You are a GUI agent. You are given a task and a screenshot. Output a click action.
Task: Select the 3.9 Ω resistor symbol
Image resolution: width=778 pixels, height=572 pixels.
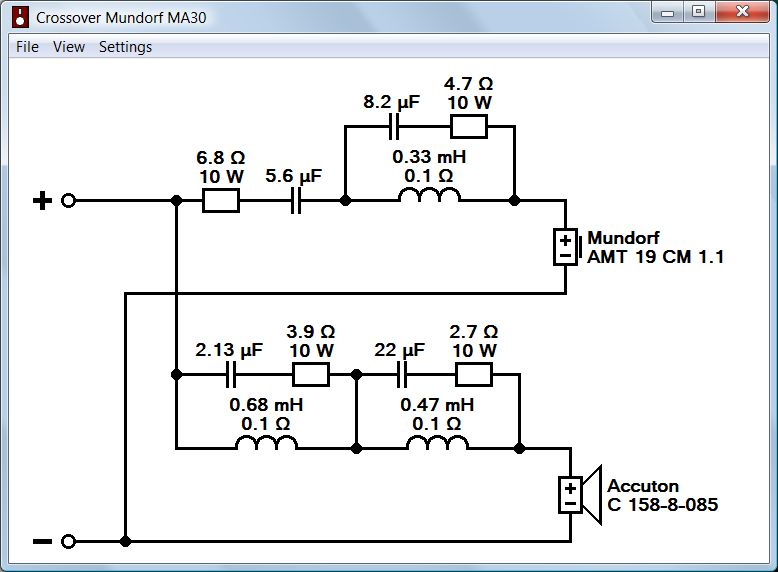311,374
